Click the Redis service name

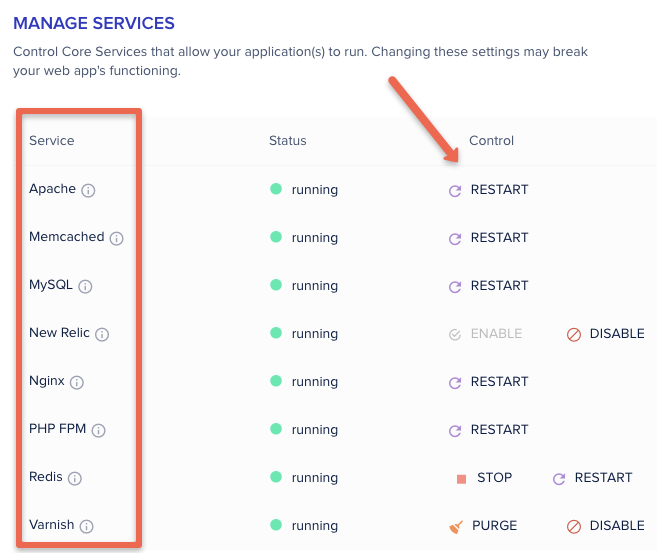46,477
